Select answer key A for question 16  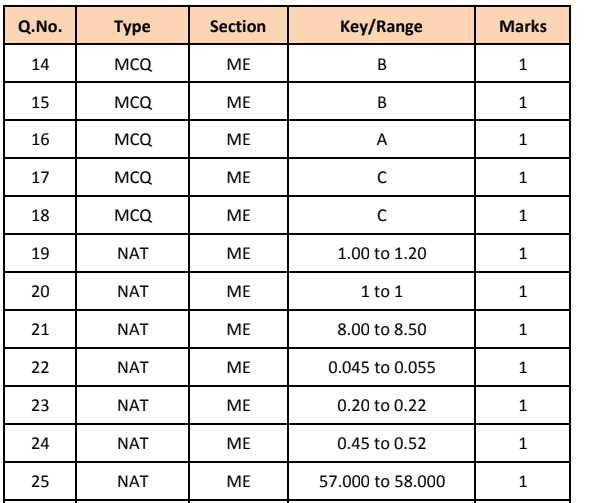(381, 139)
